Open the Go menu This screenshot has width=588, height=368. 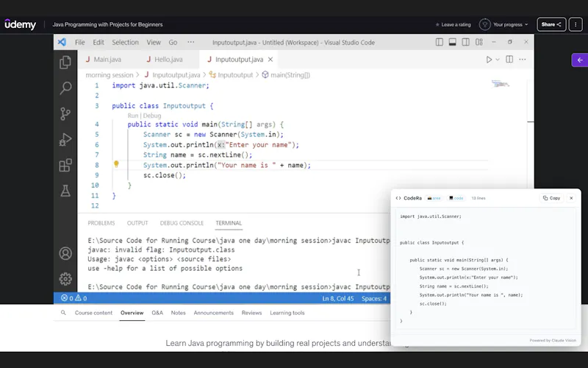click(173, 43)
